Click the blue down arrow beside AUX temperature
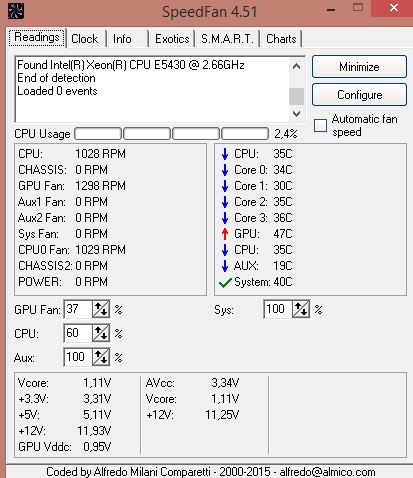Viewport: 413px width, 478px height. 225,266
